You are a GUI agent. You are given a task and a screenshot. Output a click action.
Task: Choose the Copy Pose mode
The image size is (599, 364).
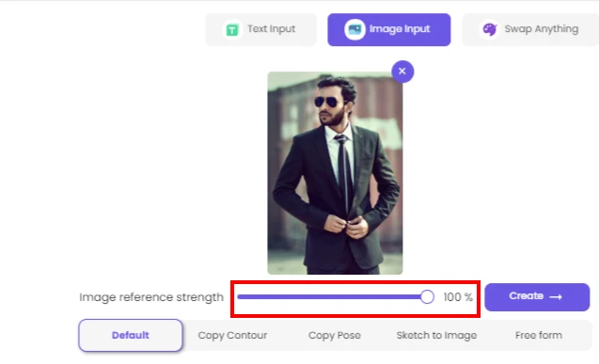334,336
